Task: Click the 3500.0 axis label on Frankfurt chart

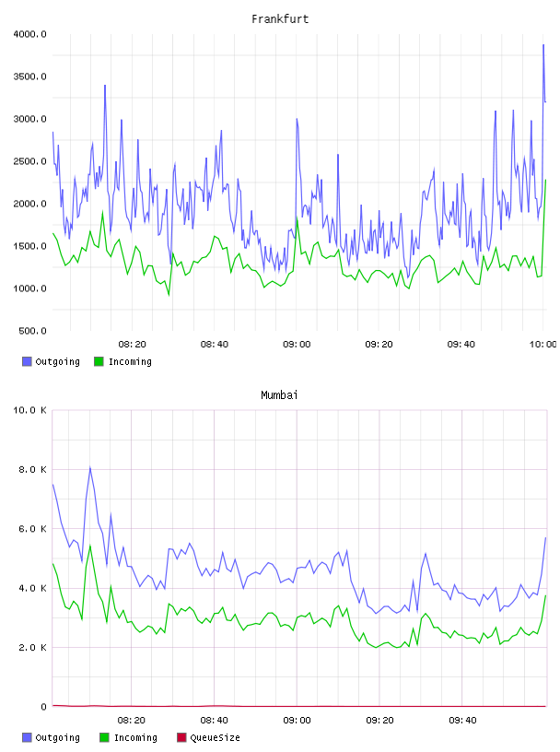Action: [29, 76]
